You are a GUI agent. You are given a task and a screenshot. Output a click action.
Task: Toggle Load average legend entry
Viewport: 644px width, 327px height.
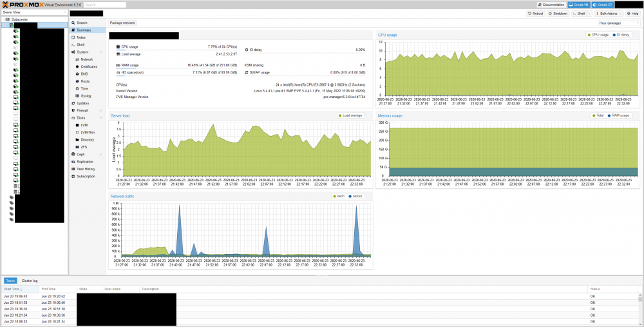pyautogui.click(x=350, y=115)
